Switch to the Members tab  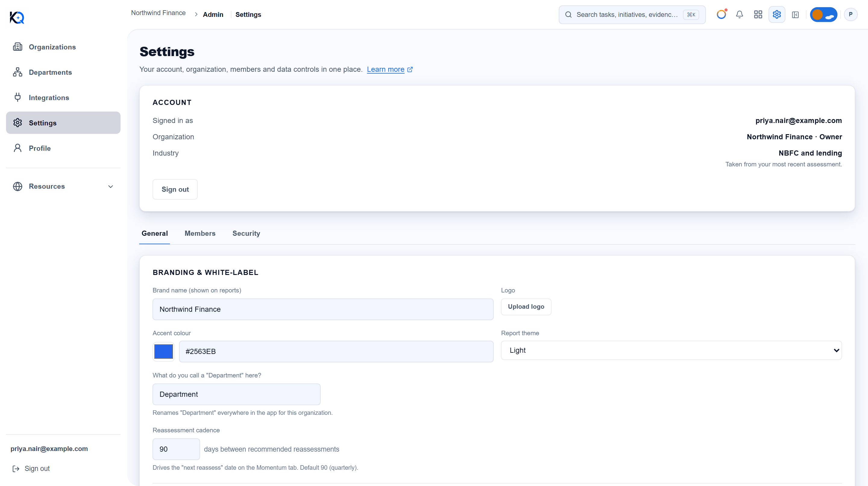point(200,233)
